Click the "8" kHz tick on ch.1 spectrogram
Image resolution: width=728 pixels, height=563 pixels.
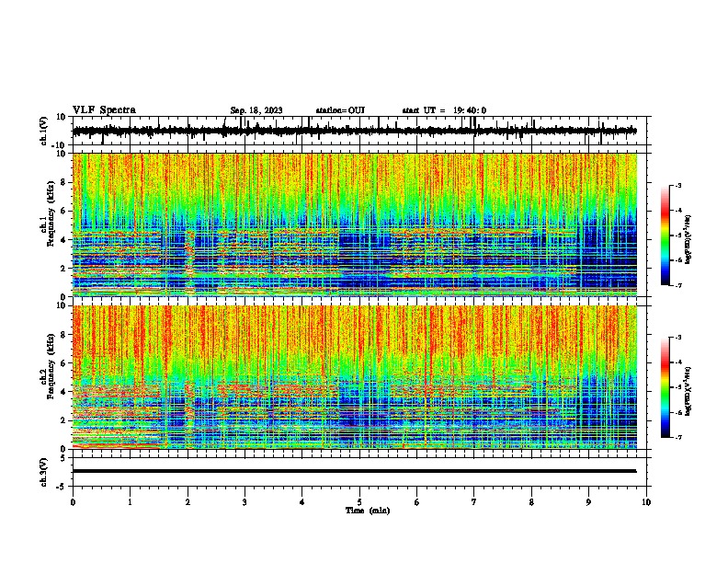(x=63, y=182)
